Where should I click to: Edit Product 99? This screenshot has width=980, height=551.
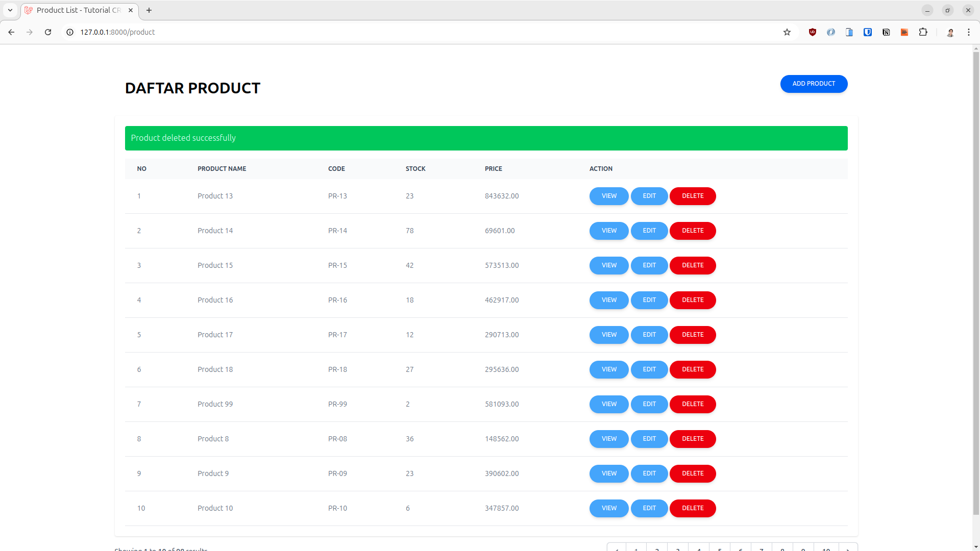(x=649, y=404)
